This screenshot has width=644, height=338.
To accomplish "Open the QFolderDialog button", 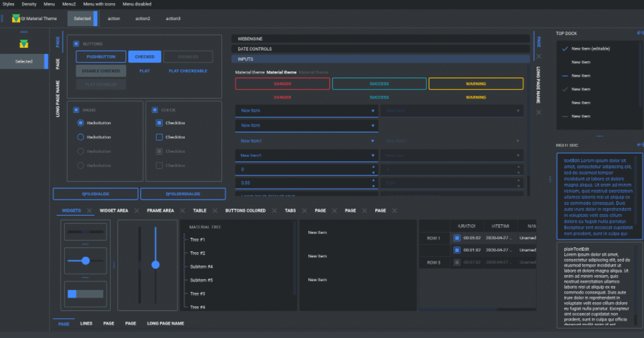I will point(183,194).
